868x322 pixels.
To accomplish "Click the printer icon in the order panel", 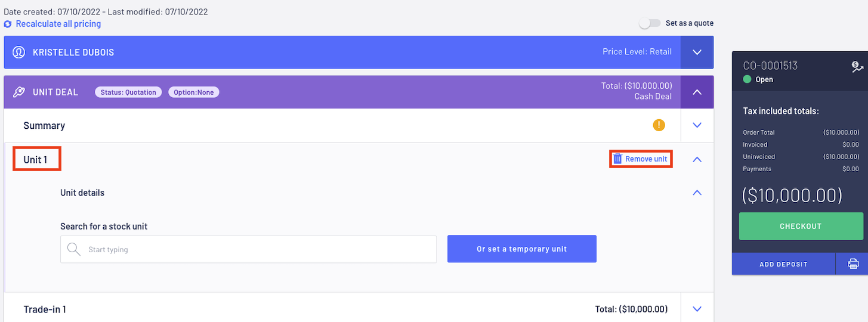I will point(853,264).
